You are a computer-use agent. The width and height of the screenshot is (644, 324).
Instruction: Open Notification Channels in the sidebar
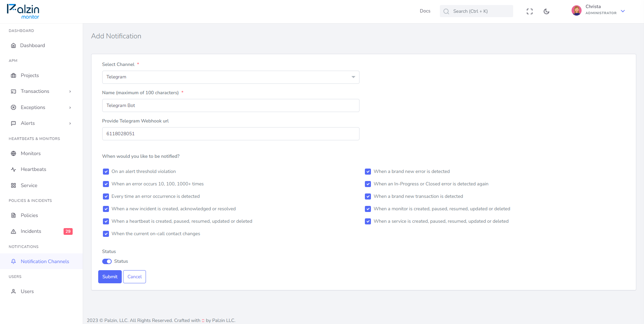pyautogui.click(x=41, y=261)
